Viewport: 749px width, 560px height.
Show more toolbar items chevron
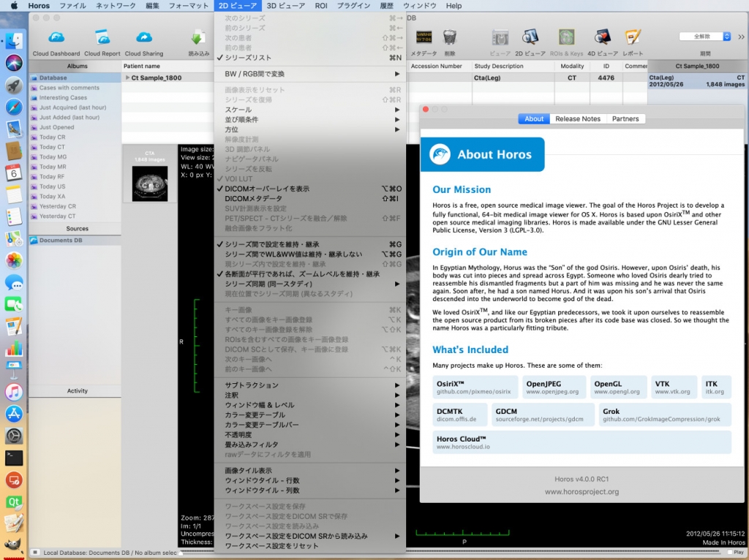pos(741,37)
